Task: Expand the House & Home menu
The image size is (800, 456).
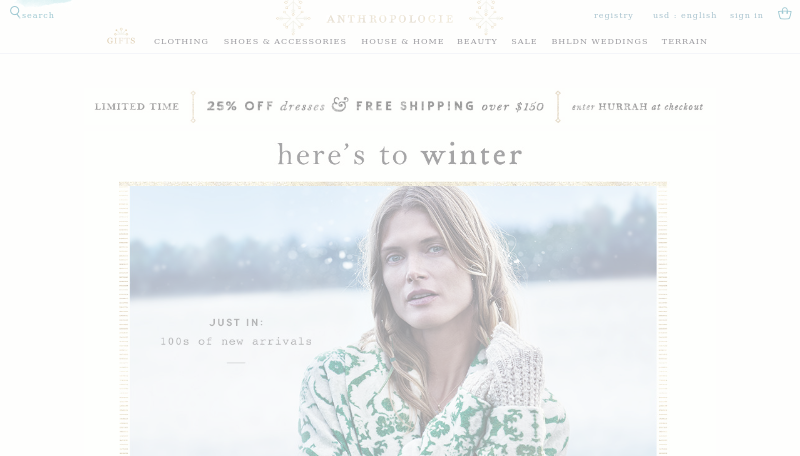Action: [403, 41]
